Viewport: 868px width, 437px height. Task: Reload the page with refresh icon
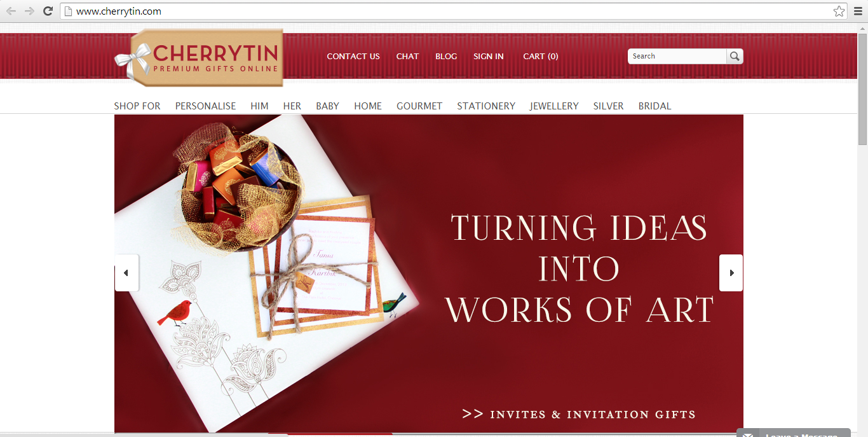click(48, 11)
